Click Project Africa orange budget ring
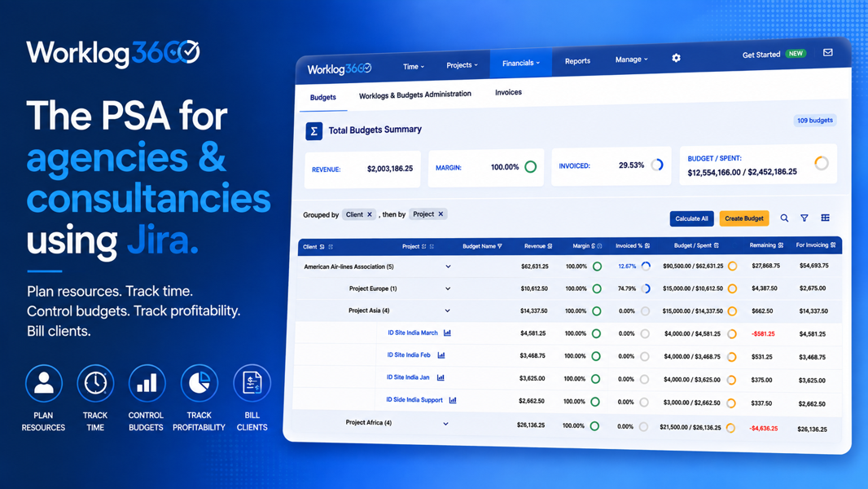Viewport: 868px width, 489px height. tap(730, 428)
